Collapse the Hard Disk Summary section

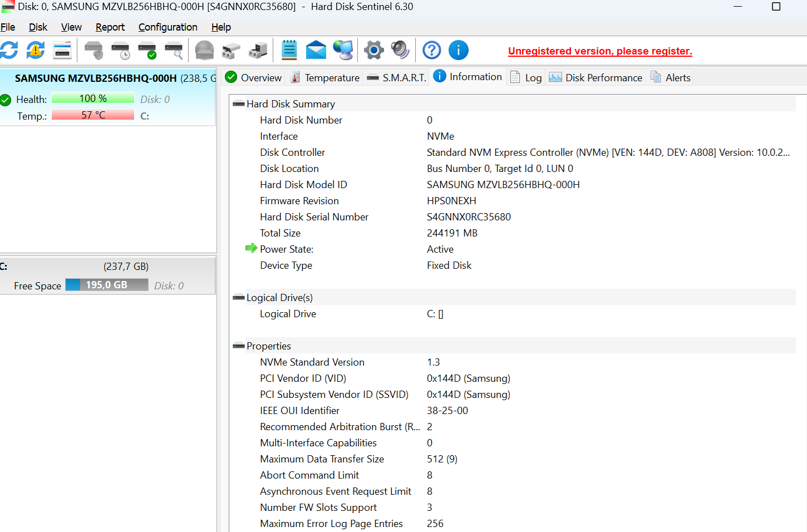coord(239,104)
